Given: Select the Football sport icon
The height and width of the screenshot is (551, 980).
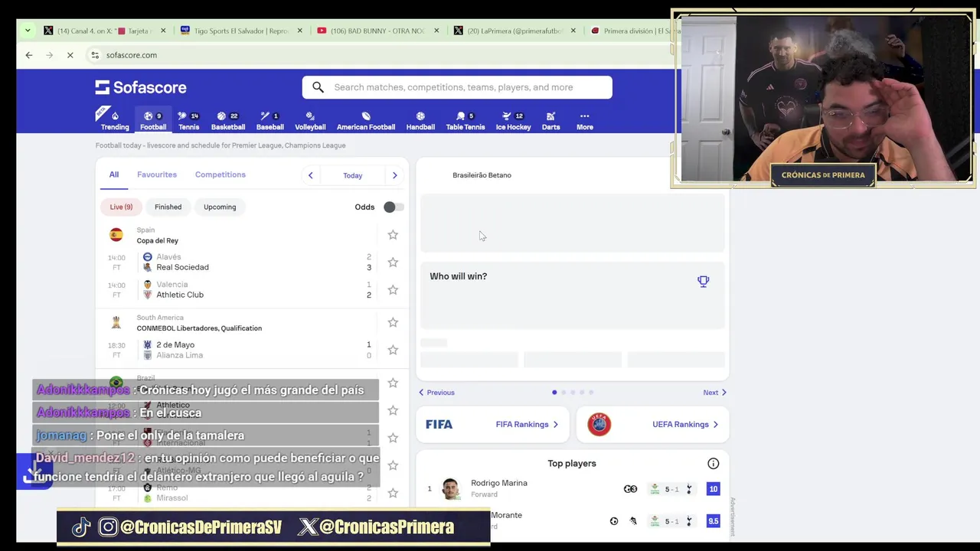Looking at the screenshot, I should click(153, 121).
